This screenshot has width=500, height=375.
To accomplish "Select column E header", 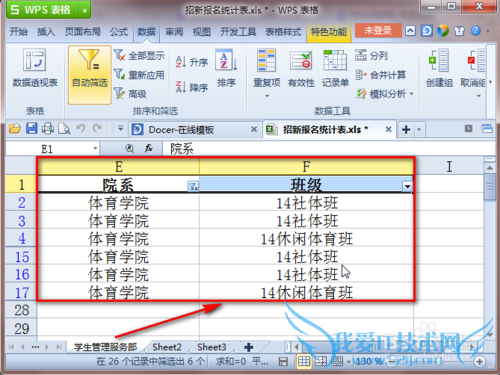I will [118, 166].
